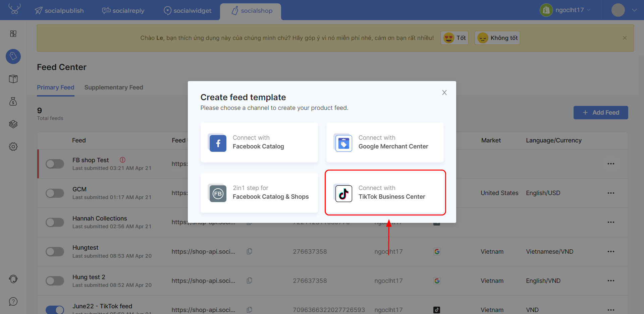Open the products box sidebar icon
This screenshot has height=314, width=644.
(13, 79)
